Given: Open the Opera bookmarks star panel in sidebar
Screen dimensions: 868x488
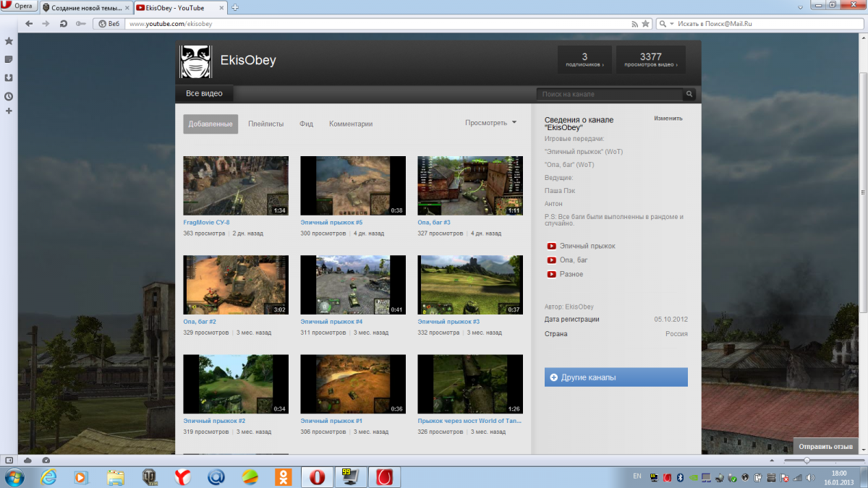Looking at the screenshot, I should point(9,41).
